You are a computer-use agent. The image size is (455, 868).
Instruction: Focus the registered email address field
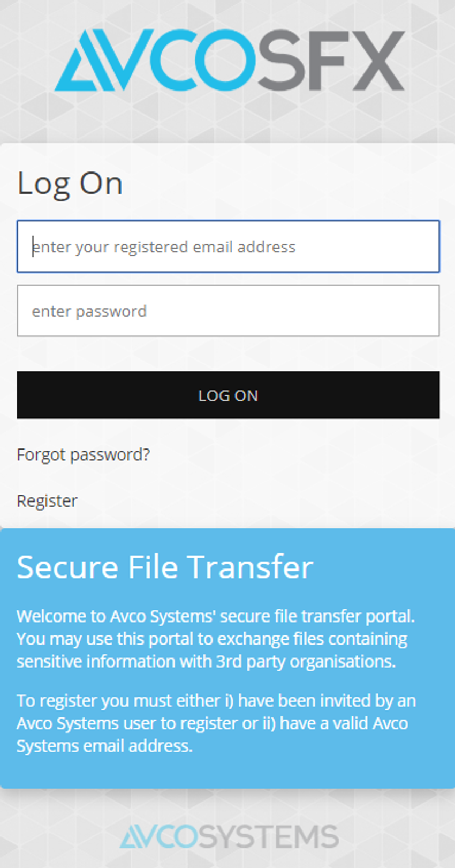(228, 246)
